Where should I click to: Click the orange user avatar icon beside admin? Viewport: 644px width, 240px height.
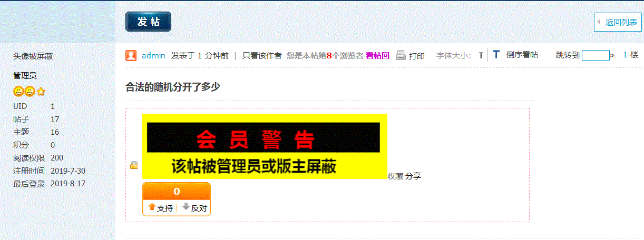pyautogui.click(x=131, y=55)
